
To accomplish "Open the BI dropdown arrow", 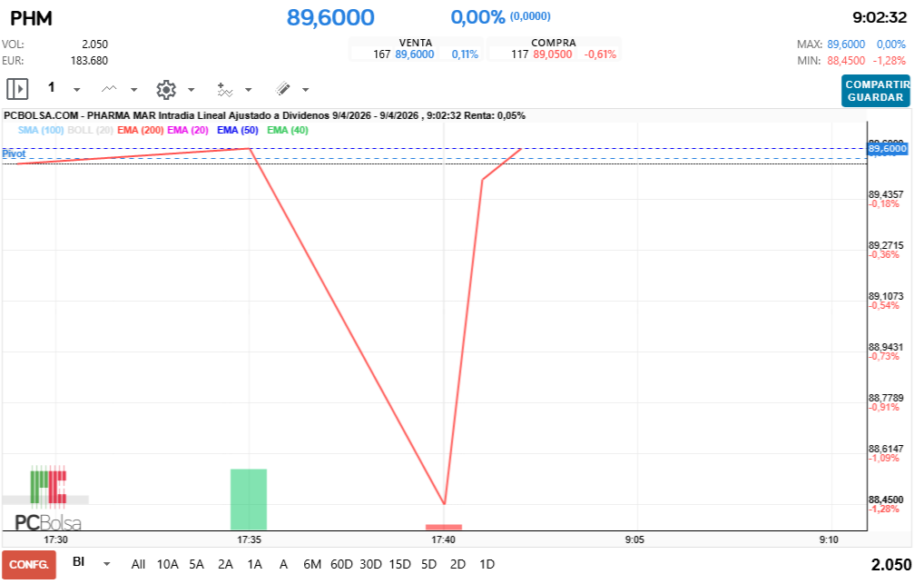I will click(107, 564).
